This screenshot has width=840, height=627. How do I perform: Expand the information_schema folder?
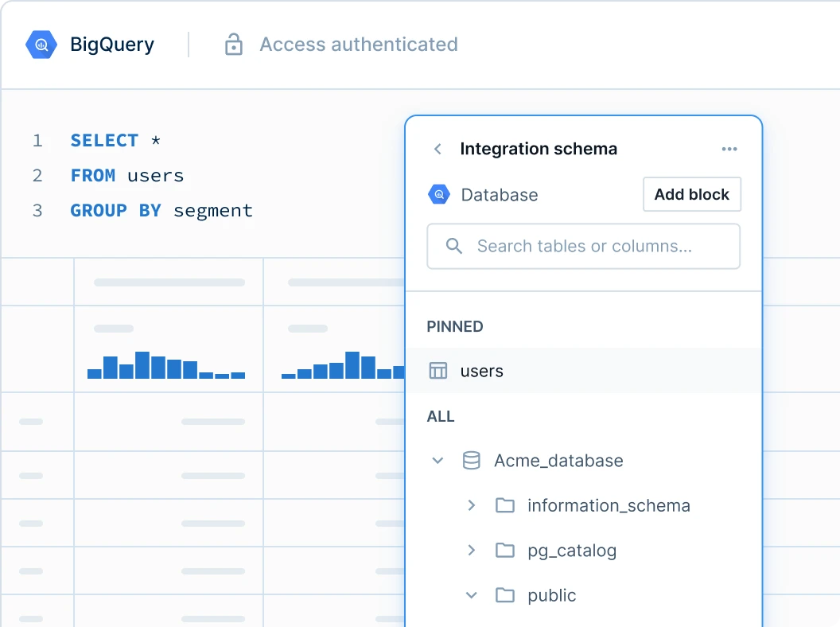(x=472, y=505)
